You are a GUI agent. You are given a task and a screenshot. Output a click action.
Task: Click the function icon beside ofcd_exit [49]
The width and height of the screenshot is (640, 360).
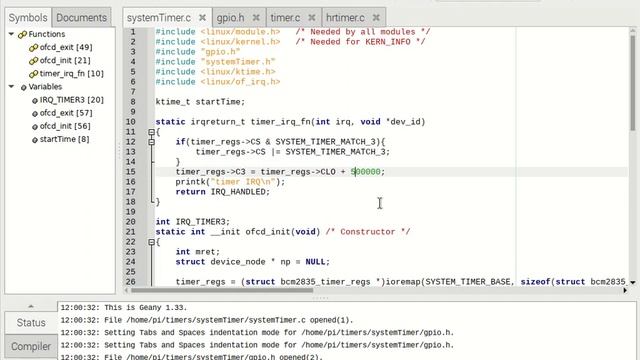(33, 48)
